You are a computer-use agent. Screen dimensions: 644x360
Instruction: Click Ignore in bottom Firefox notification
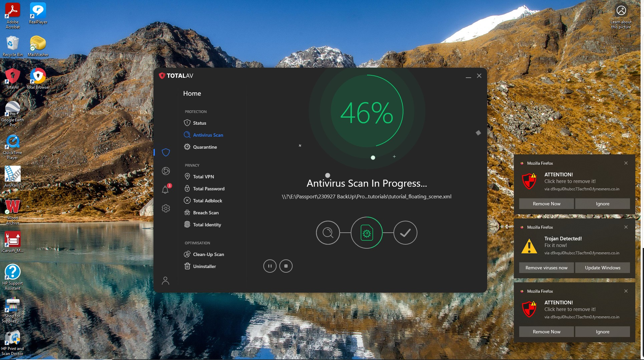[x=603, y=332]
